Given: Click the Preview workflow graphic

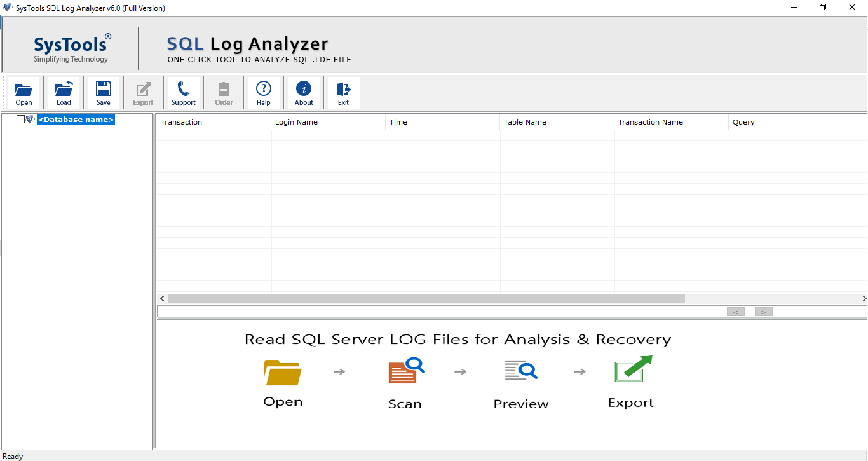Looking at the screenshot, I should (x=521, y=370).
